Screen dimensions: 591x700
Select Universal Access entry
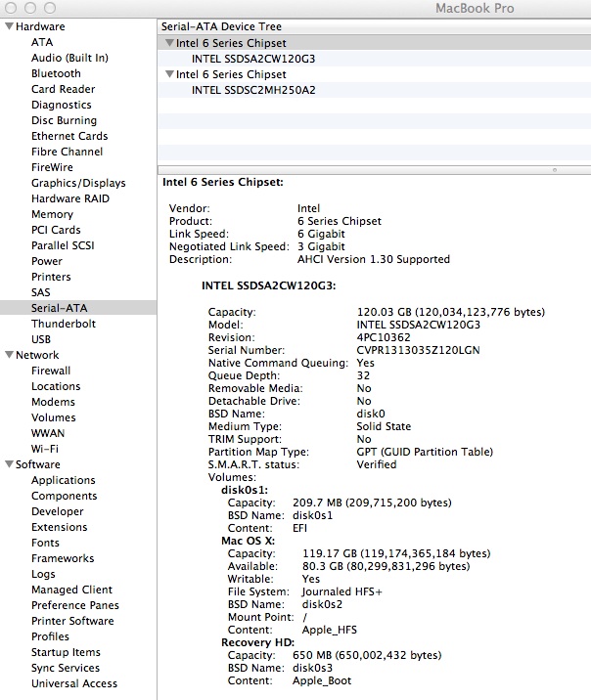(x=74, y=683)
